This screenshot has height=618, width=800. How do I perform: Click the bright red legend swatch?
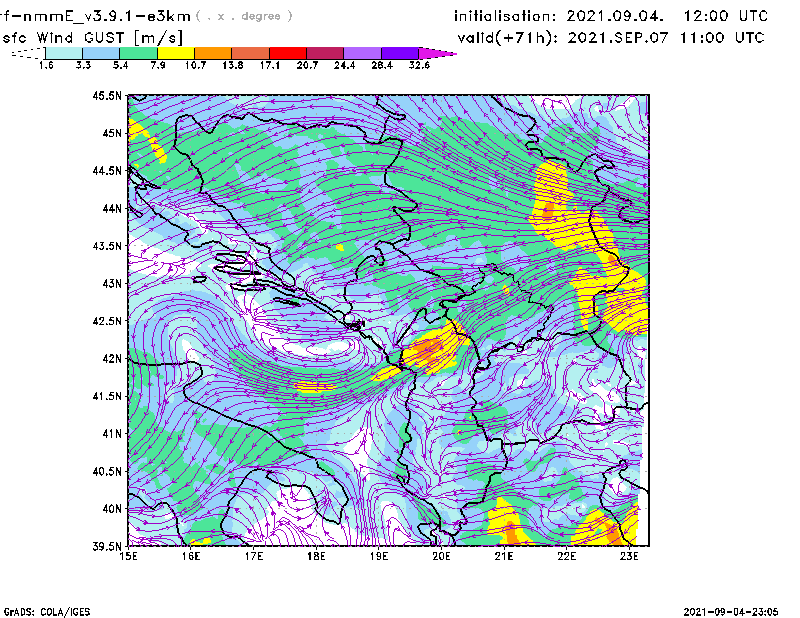[x=288, y=53]
